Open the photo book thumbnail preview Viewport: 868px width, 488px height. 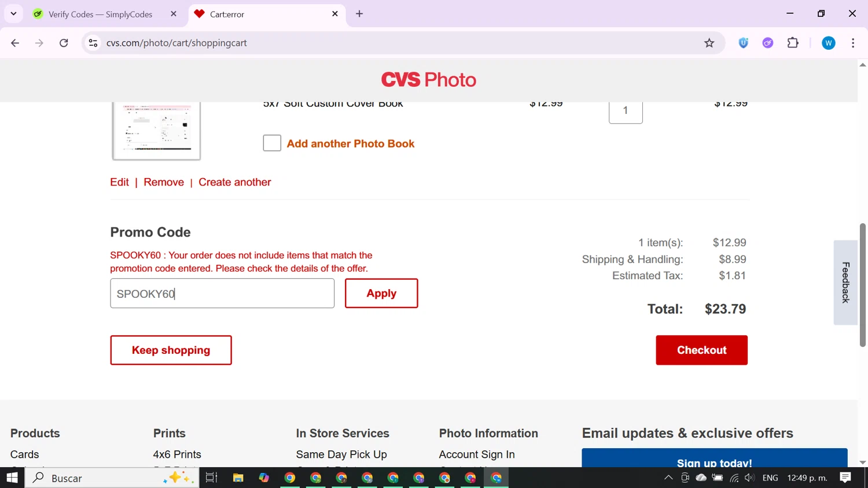pos(156,131)
